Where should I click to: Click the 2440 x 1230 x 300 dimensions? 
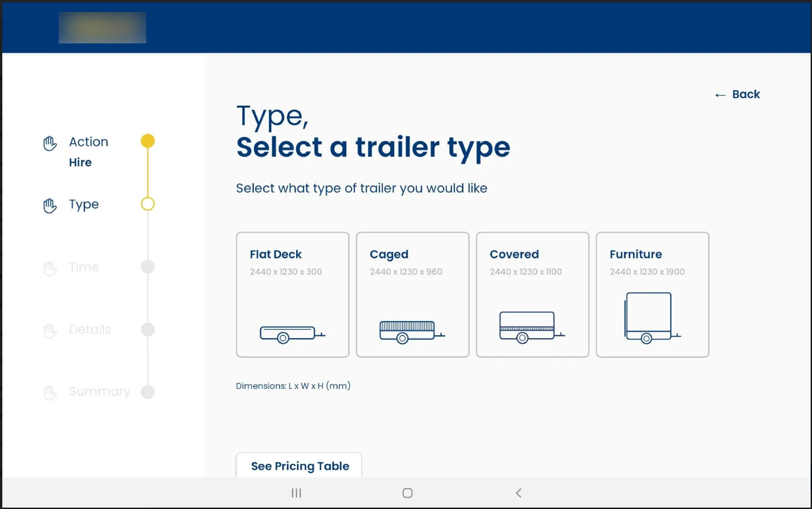[286, 272]
